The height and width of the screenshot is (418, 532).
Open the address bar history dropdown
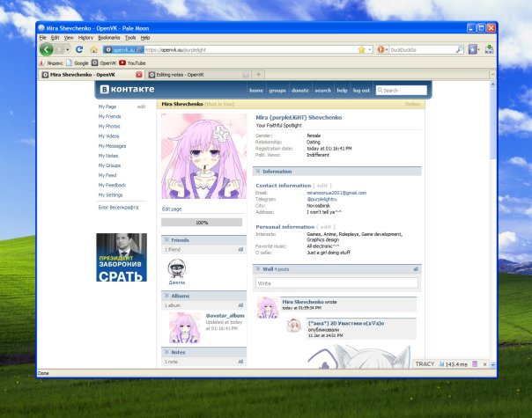369,50
